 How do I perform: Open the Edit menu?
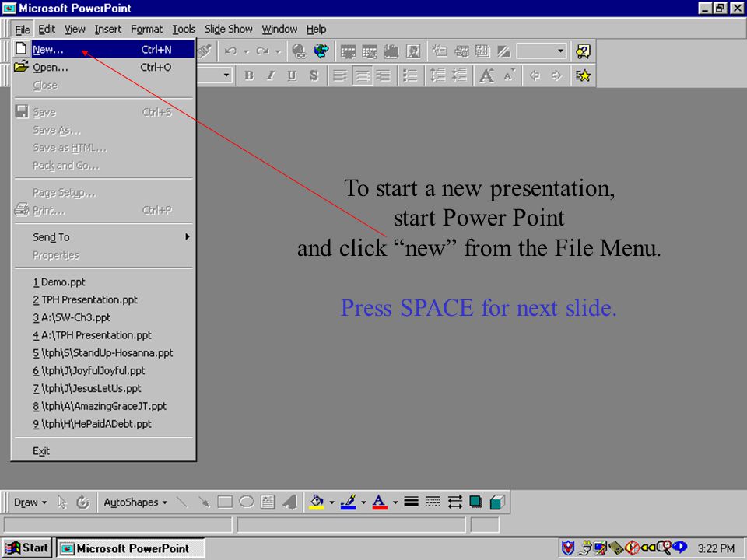(46, 29)
